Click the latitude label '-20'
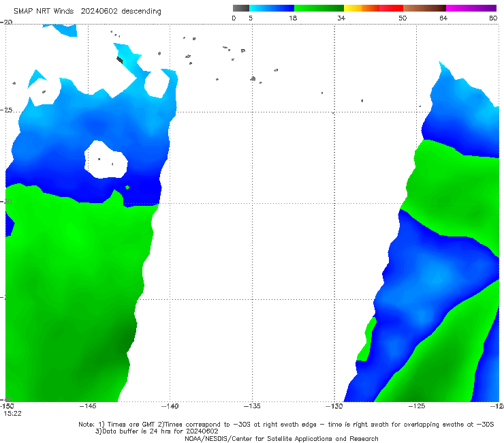Viewport: 504px width, 443px height. tap(7, 22)
